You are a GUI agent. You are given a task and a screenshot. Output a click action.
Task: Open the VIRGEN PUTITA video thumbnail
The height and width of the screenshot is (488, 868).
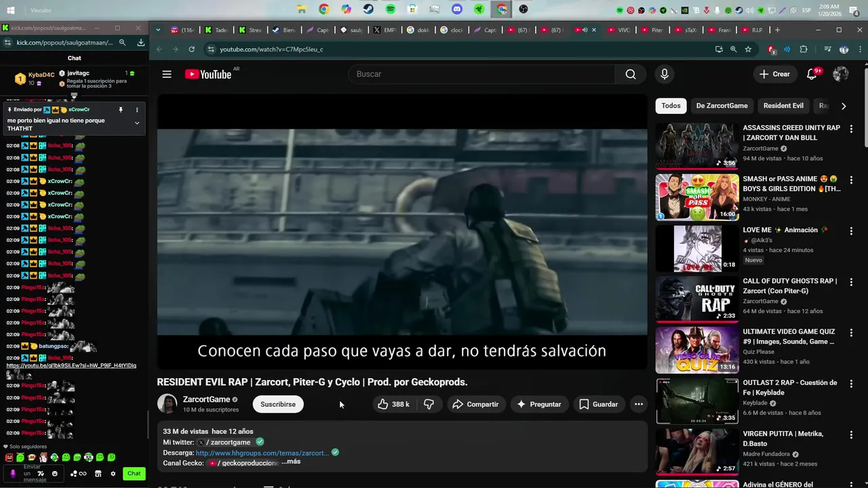coord(696,451)
